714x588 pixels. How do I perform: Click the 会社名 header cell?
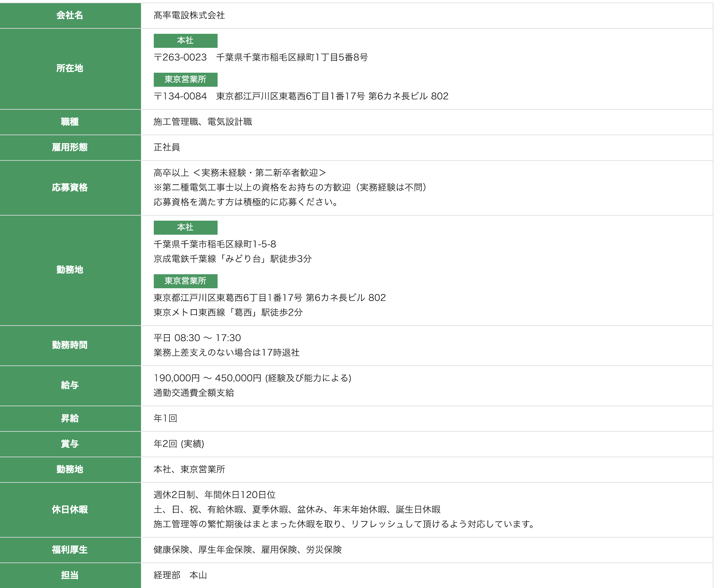point(70,15)
